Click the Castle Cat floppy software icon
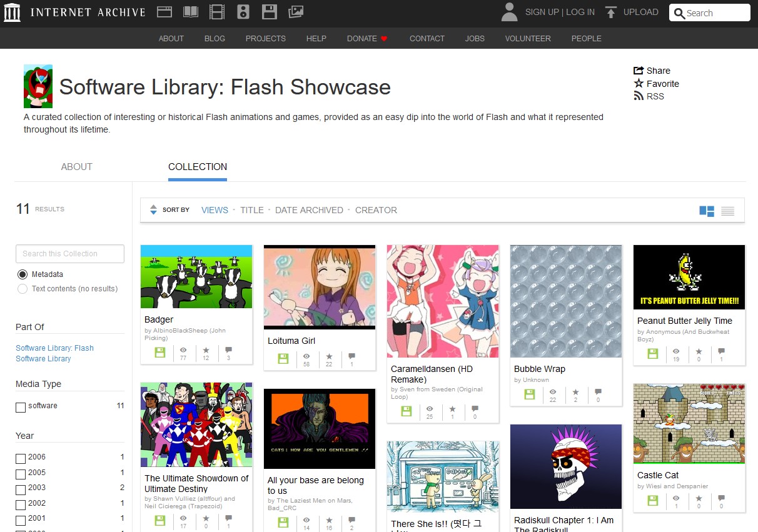This screenshot has height=532, width=758. click(x=653, y=501)
